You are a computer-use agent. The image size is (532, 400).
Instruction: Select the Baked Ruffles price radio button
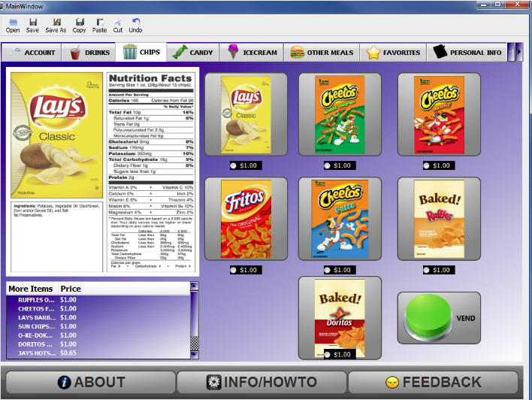[427, 270]
